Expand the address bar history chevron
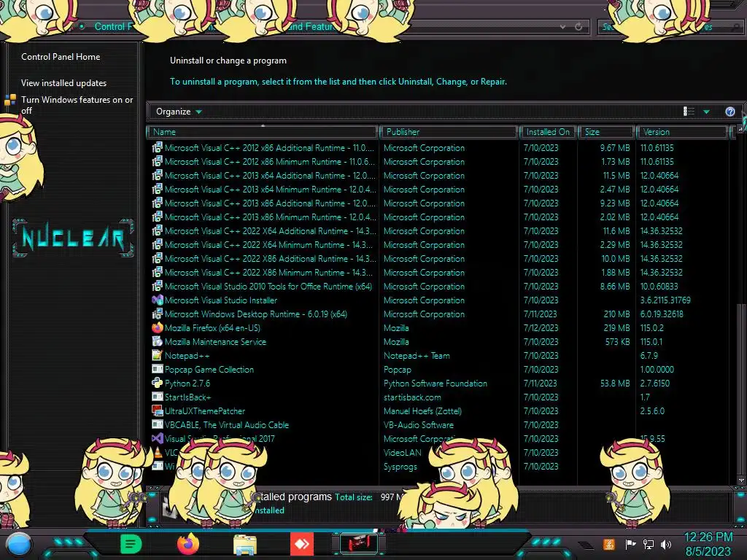The image size is (747, 560). (562, 27)
